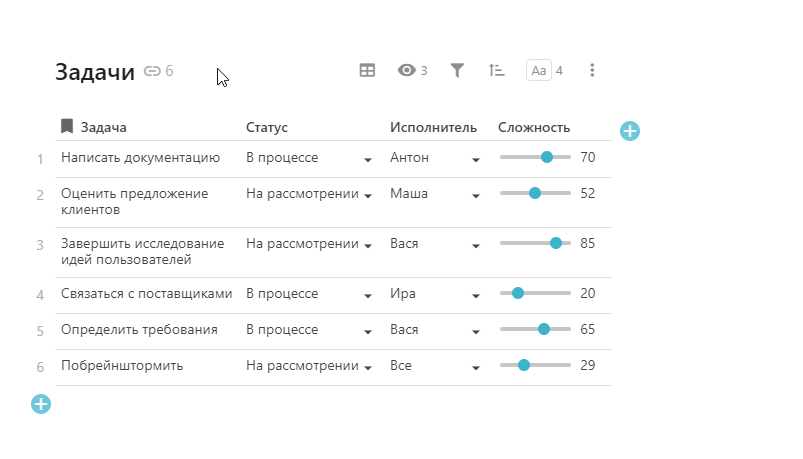
Task: Expand status dropdown for Написать документацию
Action: pos(368,159)
